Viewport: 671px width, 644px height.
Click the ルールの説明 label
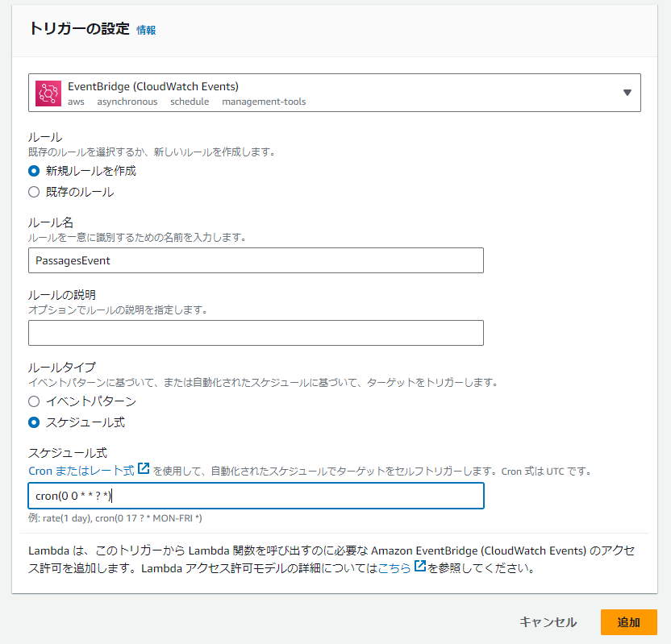(62, 295)
